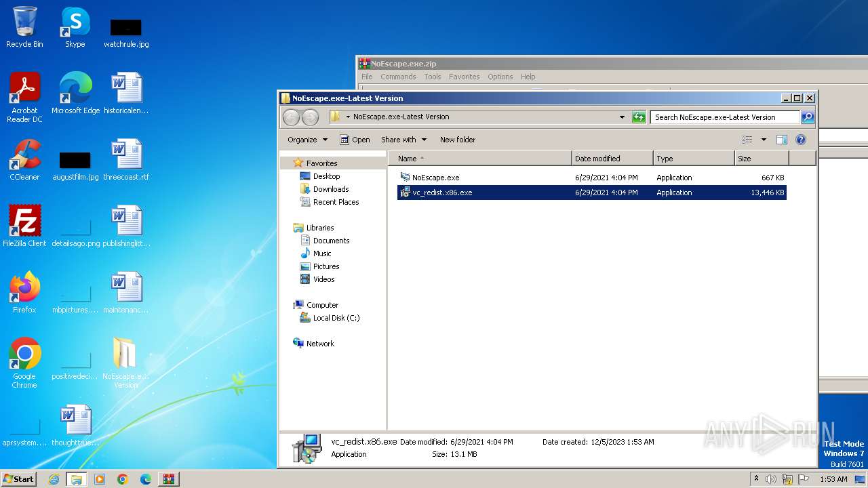Image resolution: width=868 pixels, height=488 pixels.
Task: Open threecoast.rtf document on desktop
Action: 126,160
